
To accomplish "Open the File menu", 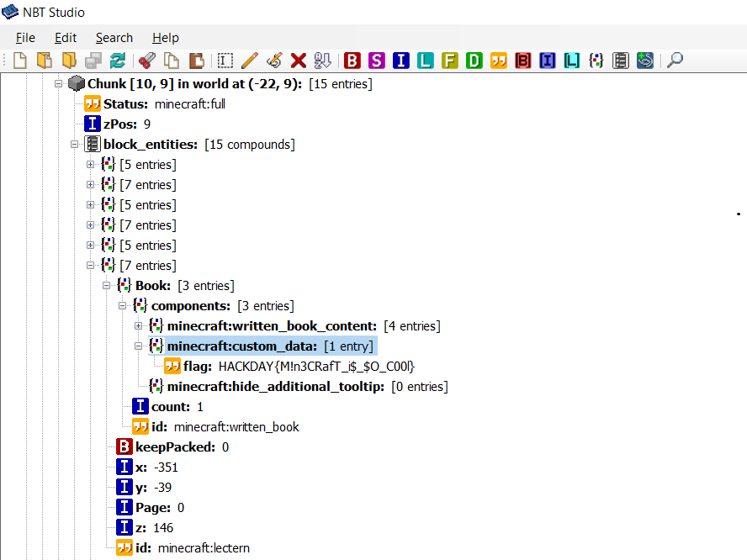I will coord(25,38).
